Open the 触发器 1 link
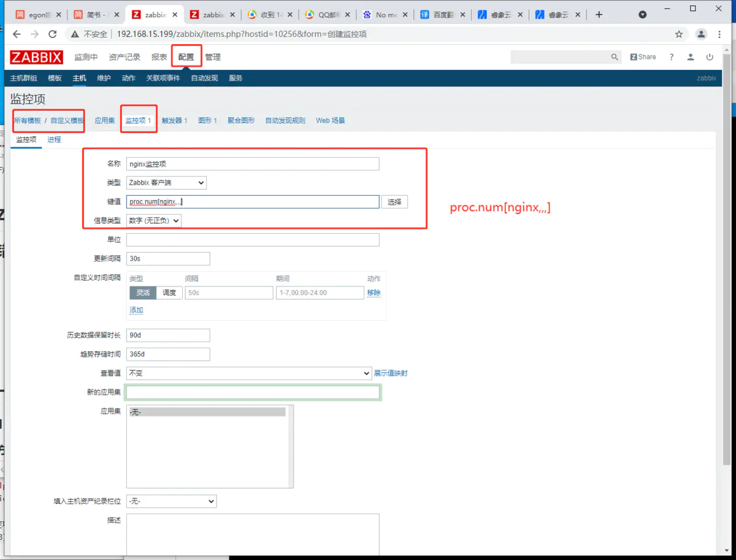The width and height of the screenshot is (736, 560). (174, 121)
